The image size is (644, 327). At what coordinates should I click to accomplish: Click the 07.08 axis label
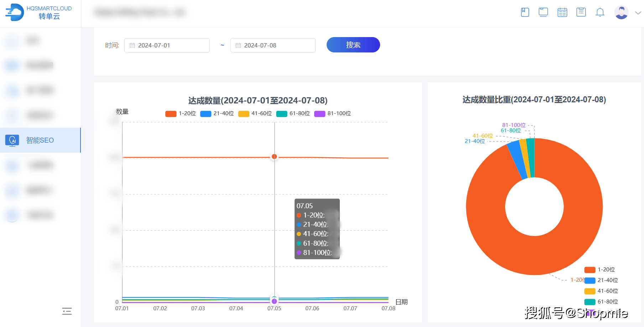pos(388,308)
